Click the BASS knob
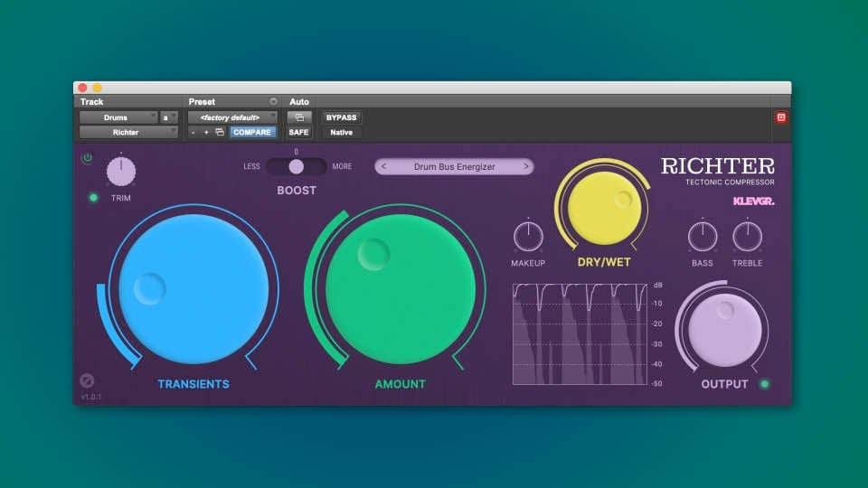 click(702, 236)
